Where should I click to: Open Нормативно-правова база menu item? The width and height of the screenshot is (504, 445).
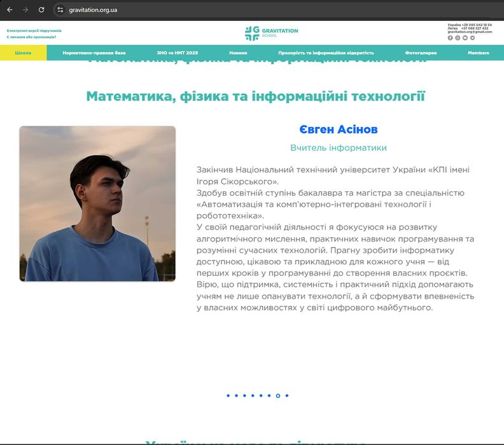coord(94,53)
